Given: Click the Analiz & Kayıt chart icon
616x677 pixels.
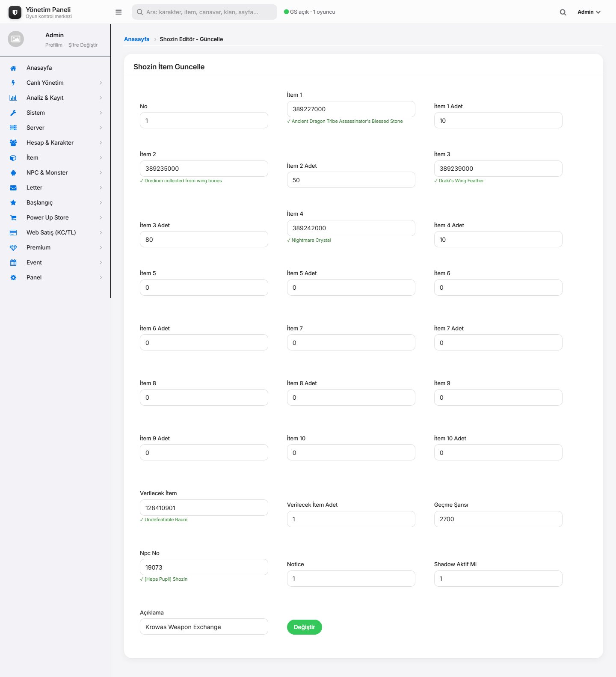Looking at the screenshot, I should click(13, 98).
